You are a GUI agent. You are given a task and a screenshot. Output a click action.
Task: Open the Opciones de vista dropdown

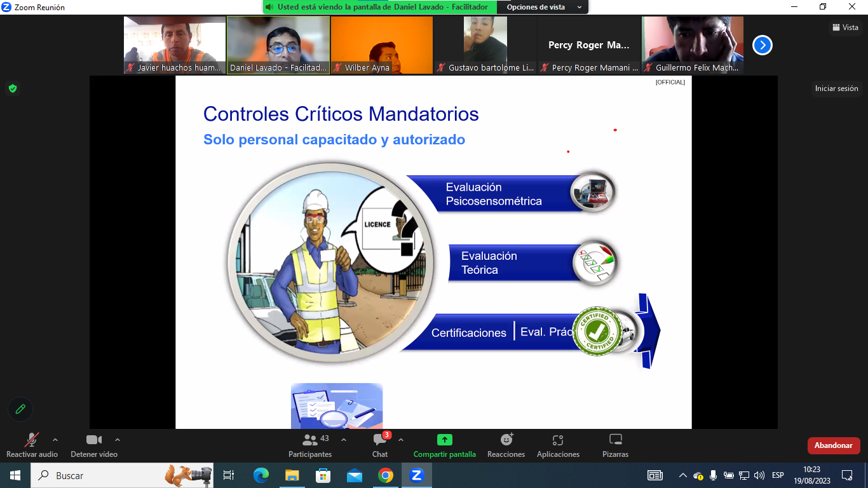pos(543,7)
